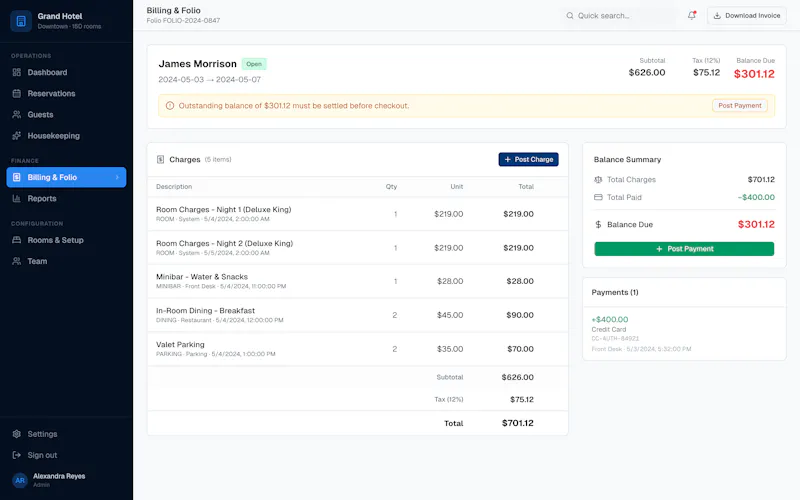Click the guest name James Morrison
Viewport: 800px width, 500px height.
click(197, 64)
